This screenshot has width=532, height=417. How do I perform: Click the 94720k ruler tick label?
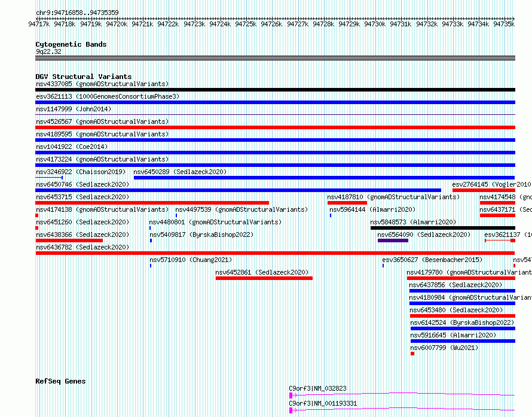(117, 24)
